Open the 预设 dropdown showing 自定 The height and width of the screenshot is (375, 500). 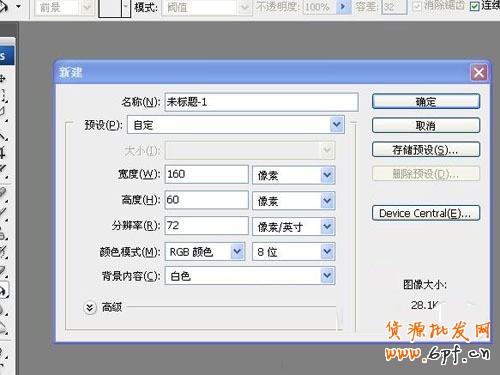coord(236,125)
